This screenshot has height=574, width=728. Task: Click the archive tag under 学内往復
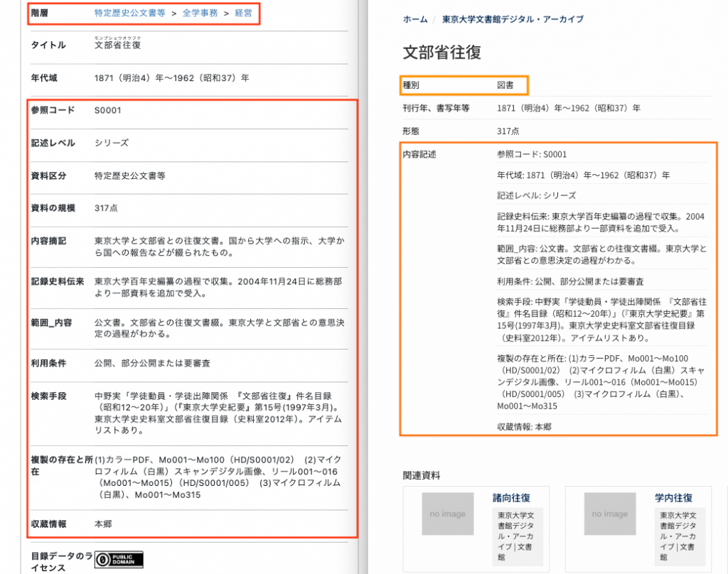pyautogui.click(x=679, y=536)
